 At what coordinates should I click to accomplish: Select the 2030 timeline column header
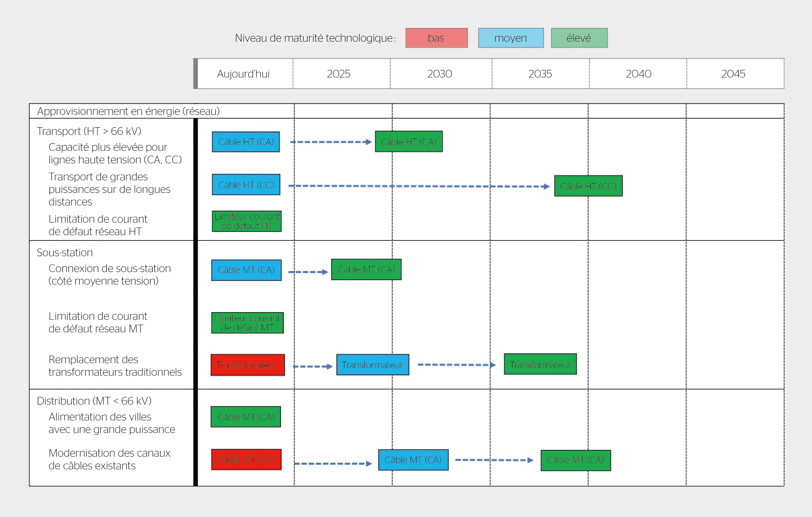point(440,74)
